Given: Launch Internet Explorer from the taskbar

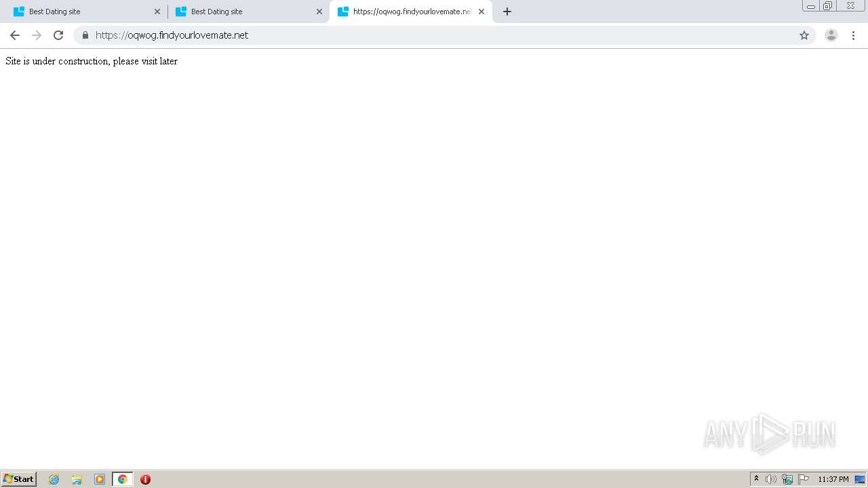Looking at the screenshot, I should pos(54,479).
